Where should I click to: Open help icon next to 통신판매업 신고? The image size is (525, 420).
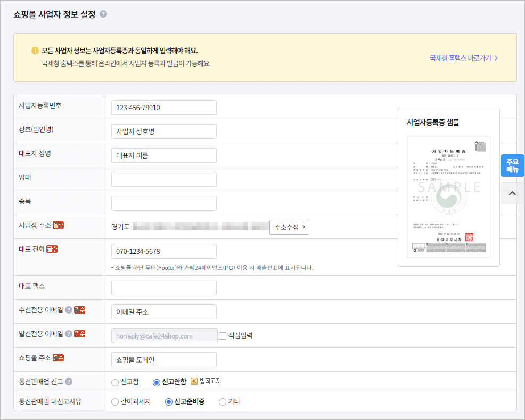[69, 382]
